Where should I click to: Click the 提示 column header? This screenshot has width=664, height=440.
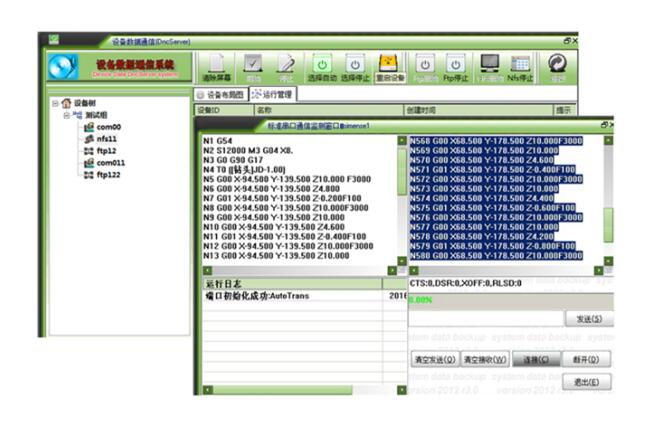[565, 110]
